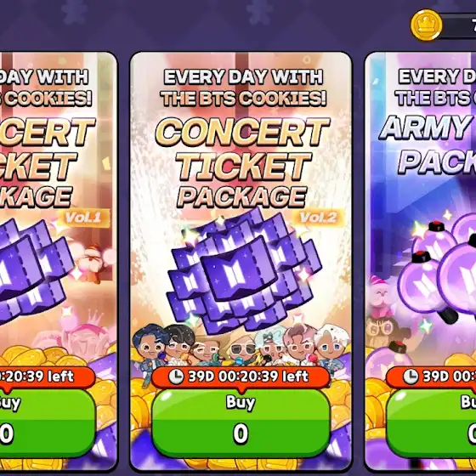This screenshot has width=476, height=476.
Task: Click the clock icon on Vol.2 timer
Action: point(177,377)
